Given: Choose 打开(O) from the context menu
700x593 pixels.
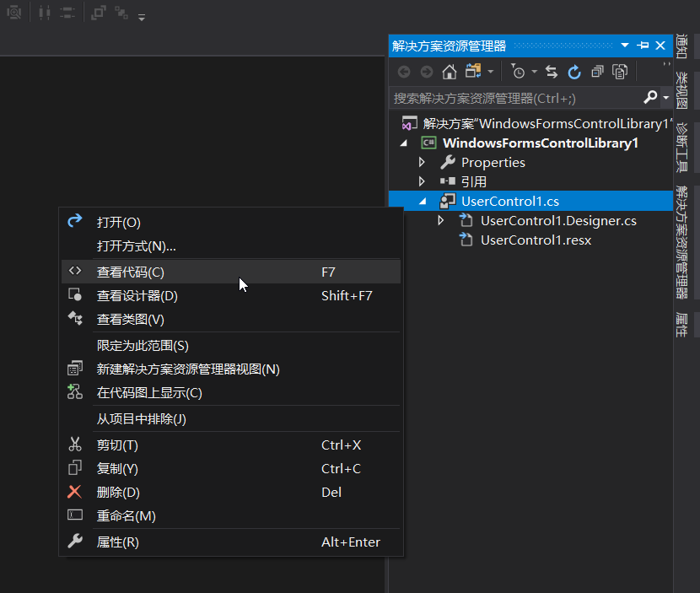Looking at the screenshot, I should click(x=231, y=223).
